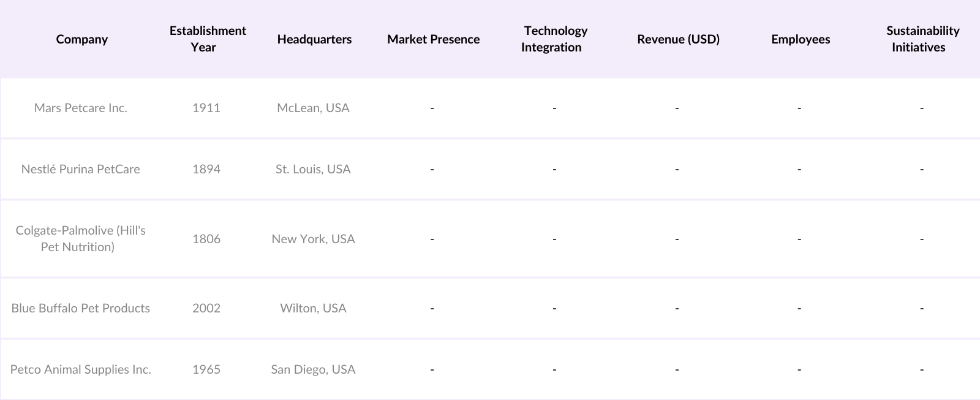Viewport: 980px width, 400px height.
Task: Click the empty Revenue cell for Mars Petcare
Action: pos(677,108)
